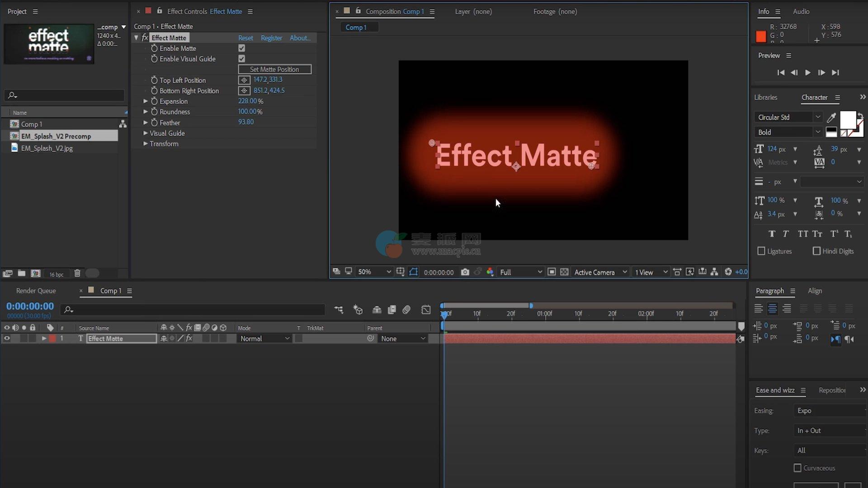The image size is (868, 488).
Task: Switch to the Render Queue tab
Action: click(x=36, y=291)
